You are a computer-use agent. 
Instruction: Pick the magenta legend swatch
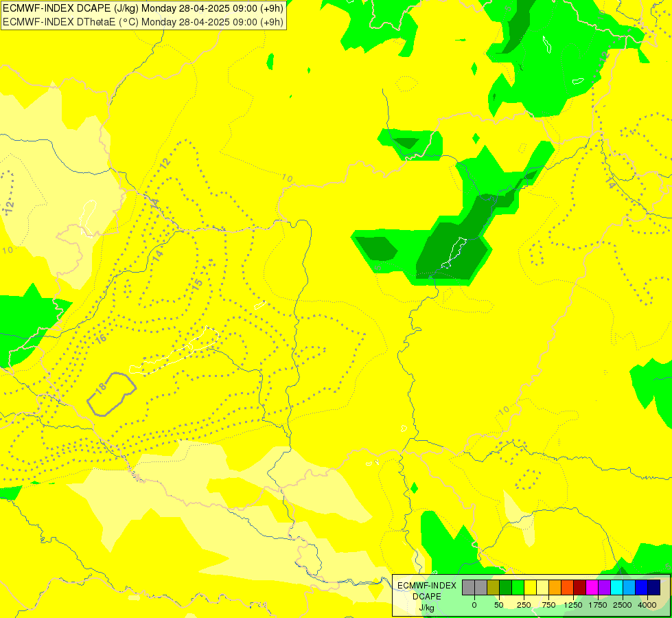pos(592,587)
